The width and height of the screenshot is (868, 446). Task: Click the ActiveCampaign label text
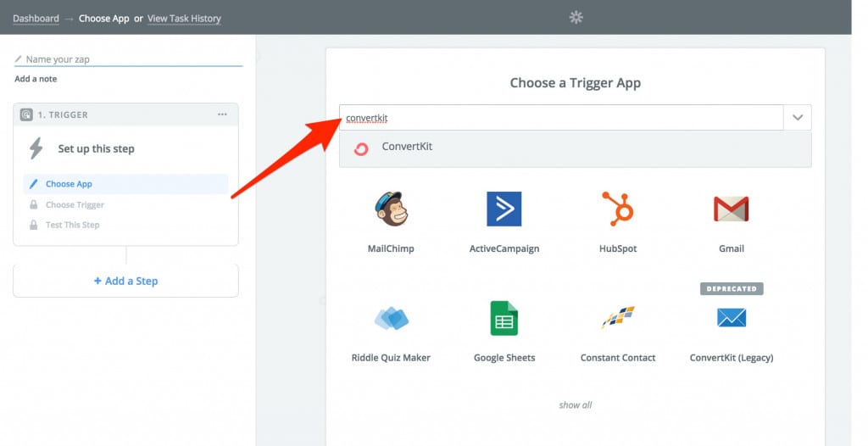point(504,248)
